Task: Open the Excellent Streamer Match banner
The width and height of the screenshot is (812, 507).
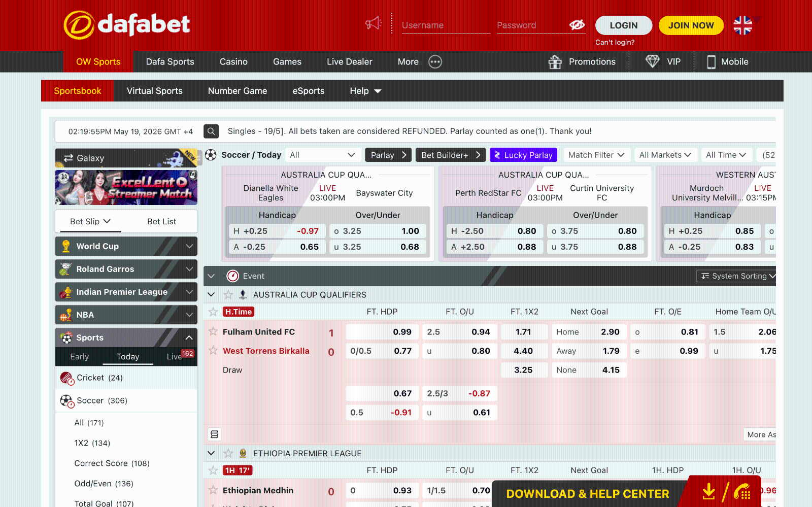Action: point(126,187)
